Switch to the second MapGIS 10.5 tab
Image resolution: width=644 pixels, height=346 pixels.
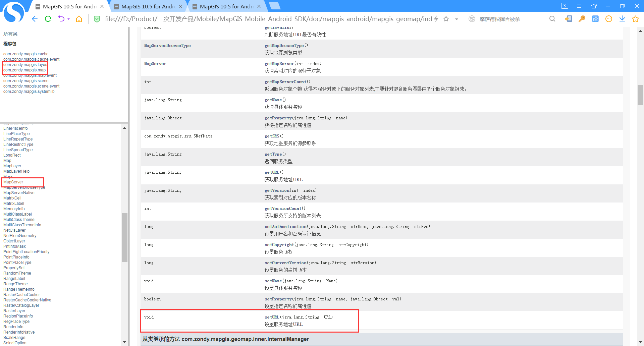point(148,6)
